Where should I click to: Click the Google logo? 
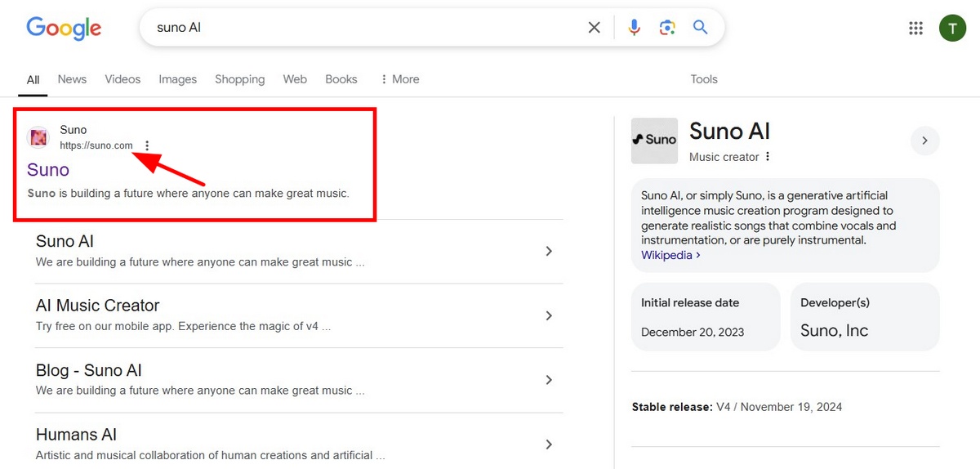coord(64,28)
